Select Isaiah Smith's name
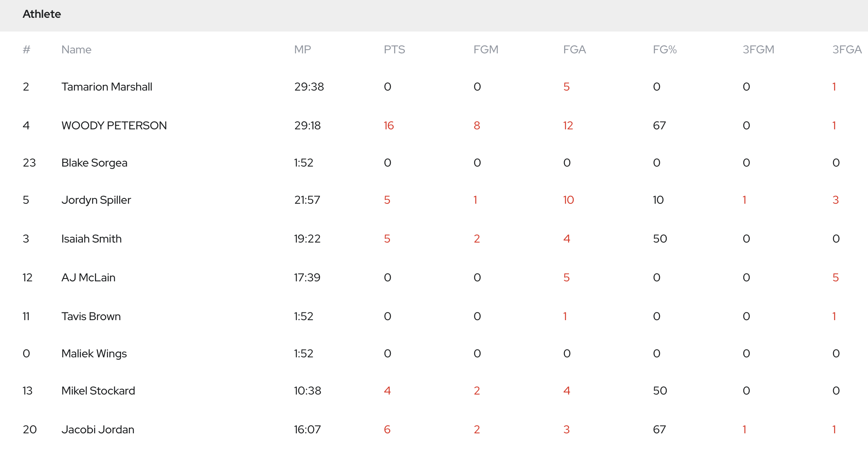The width and height of the screenshot is (868, 460). tap(91, 238)
